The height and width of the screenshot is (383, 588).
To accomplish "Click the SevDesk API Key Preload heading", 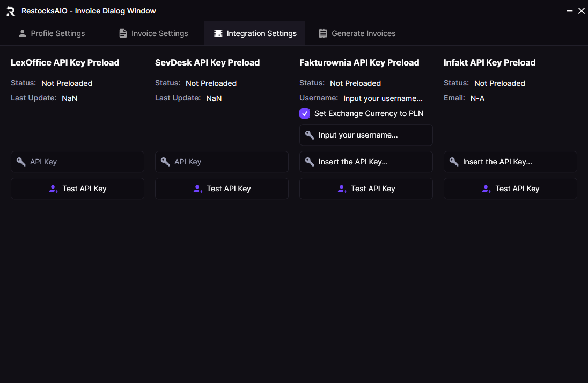I will (x=208, y=63).
